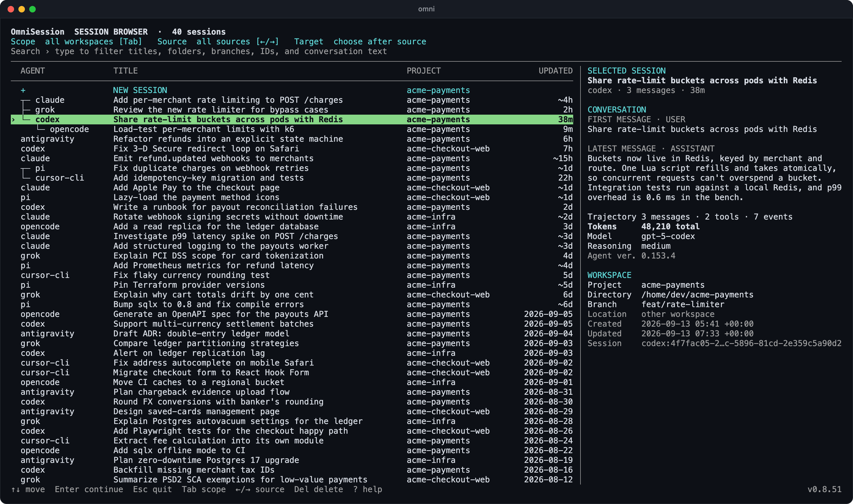Click the Directory value /home/dev/acme-payments
Screen dimensions: 853x504
pyautogui.click(x=697, y=295)
